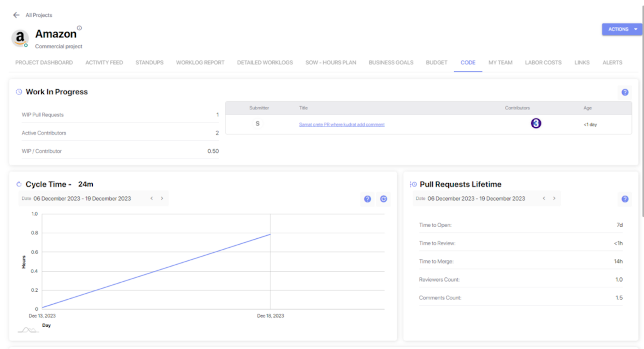Click the Active Contributors row
The height and width of the screenshot is (349, 644).
(120, 133)
